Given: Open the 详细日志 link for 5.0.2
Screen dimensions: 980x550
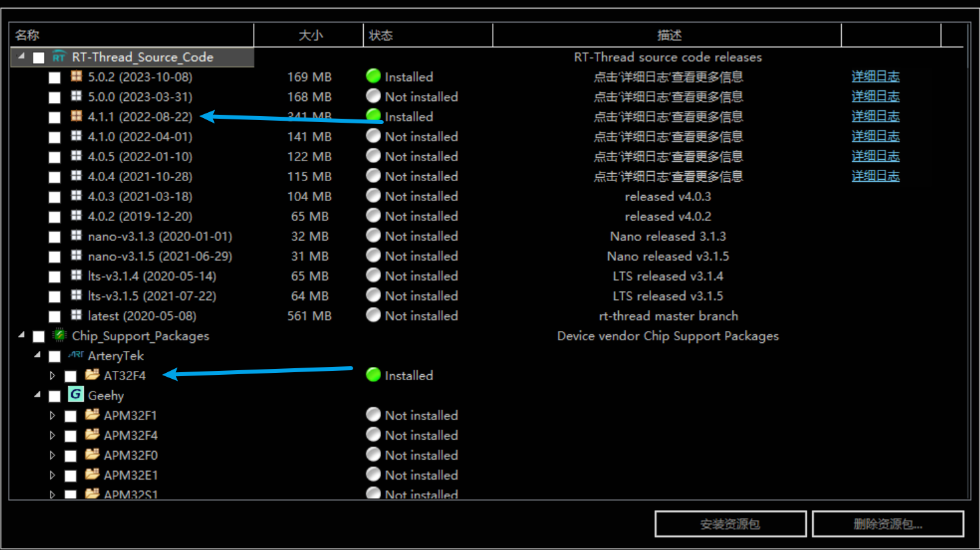Looking at the screenshot, I should coord(875,77).
